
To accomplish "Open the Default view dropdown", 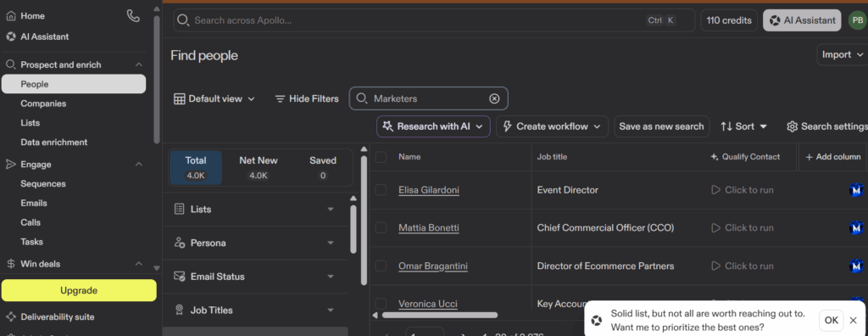I will tap(214, 98).
